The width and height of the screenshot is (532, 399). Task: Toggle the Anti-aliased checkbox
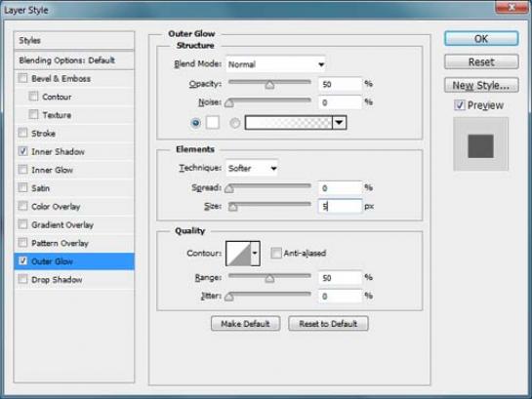[276, 253]
